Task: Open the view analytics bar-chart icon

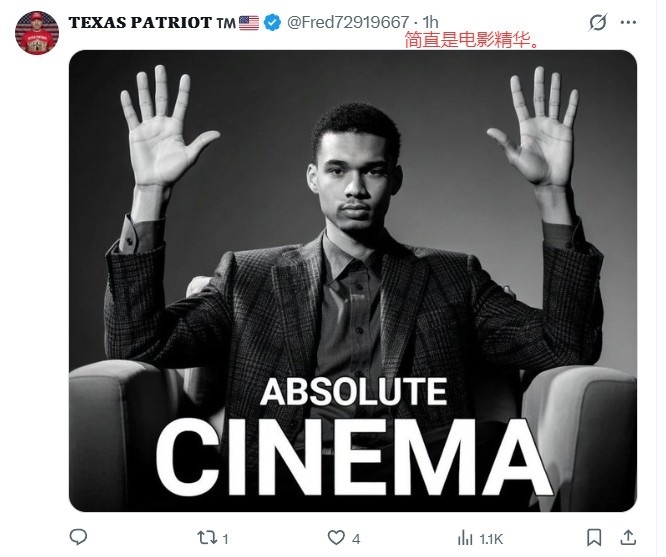Action: coord(465,538)
